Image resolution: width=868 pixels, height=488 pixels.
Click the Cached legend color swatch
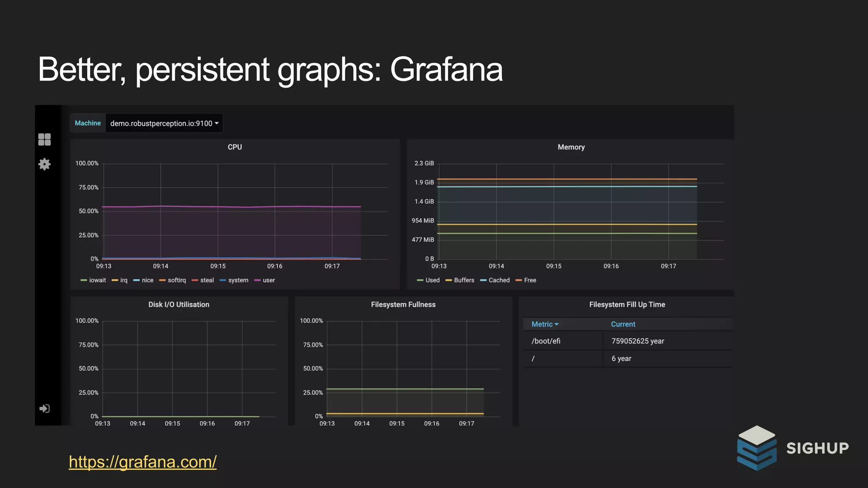483,280
